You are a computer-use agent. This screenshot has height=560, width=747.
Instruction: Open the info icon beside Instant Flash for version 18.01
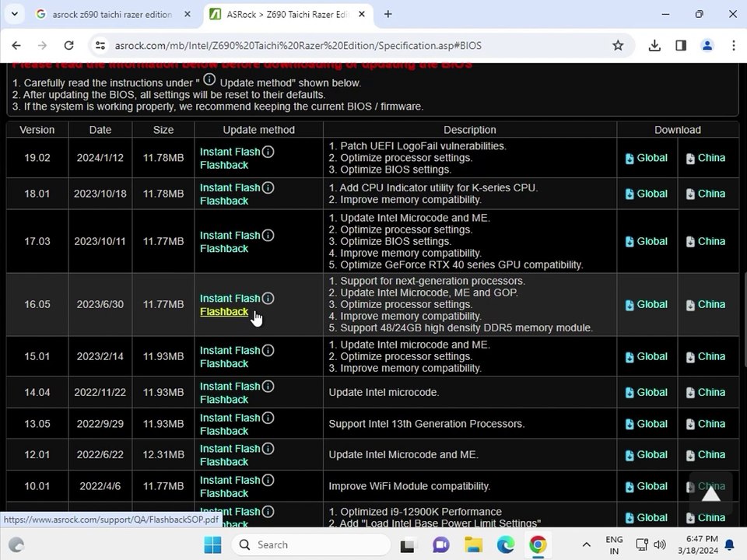tap(268, 187)
